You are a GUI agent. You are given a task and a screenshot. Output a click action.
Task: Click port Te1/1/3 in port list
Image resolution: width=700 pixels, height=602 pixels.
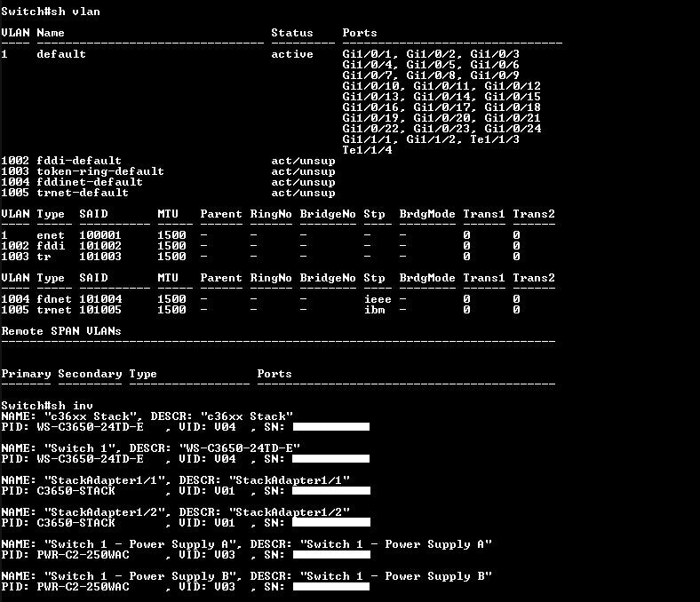click(495, 139)
